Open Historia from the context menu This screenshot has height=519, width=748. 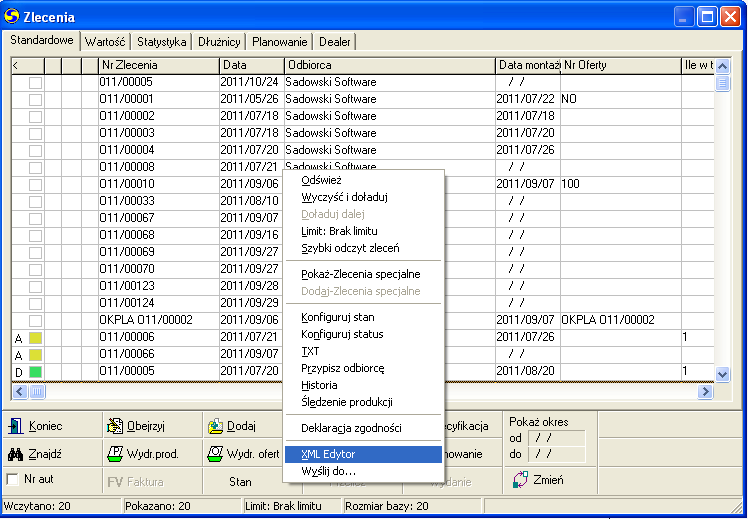tap(363, 385)
